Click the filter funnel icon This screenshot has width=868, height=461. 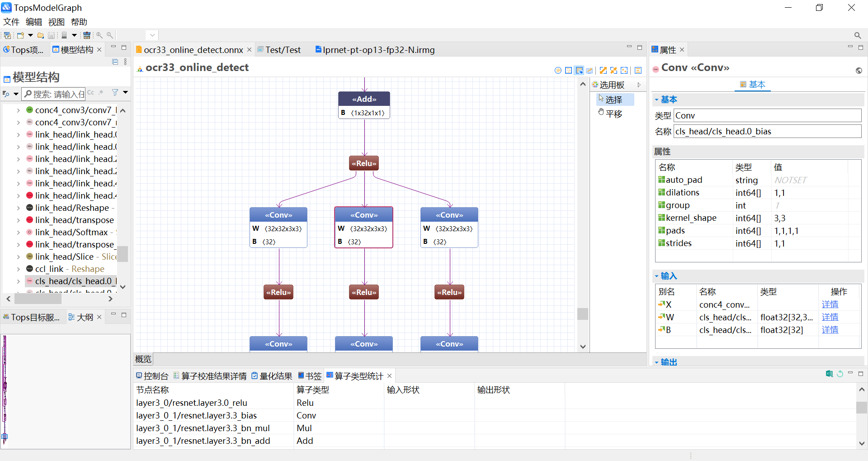[115, 92]
